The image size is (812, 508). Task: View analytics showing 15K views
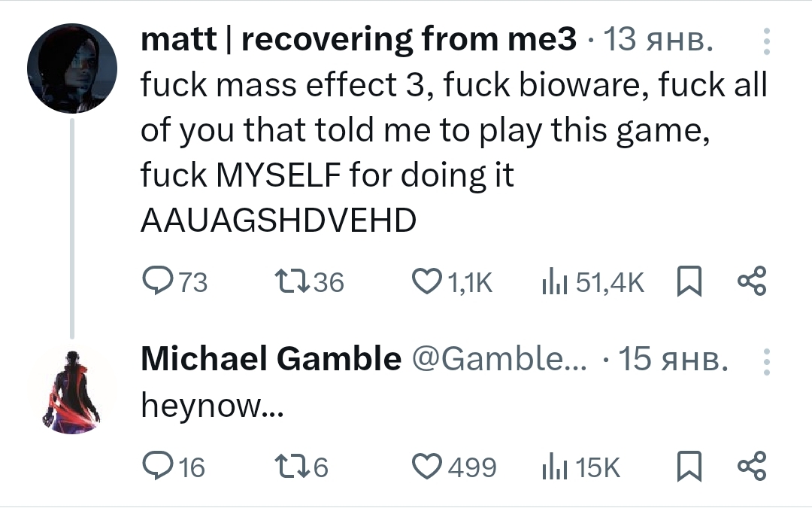(x=580, y=466)
